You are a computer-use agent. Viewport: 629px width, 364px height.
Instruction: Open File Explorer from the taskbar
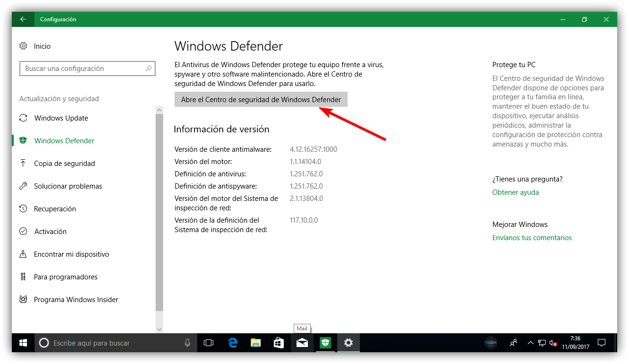[x=255, y=343]
